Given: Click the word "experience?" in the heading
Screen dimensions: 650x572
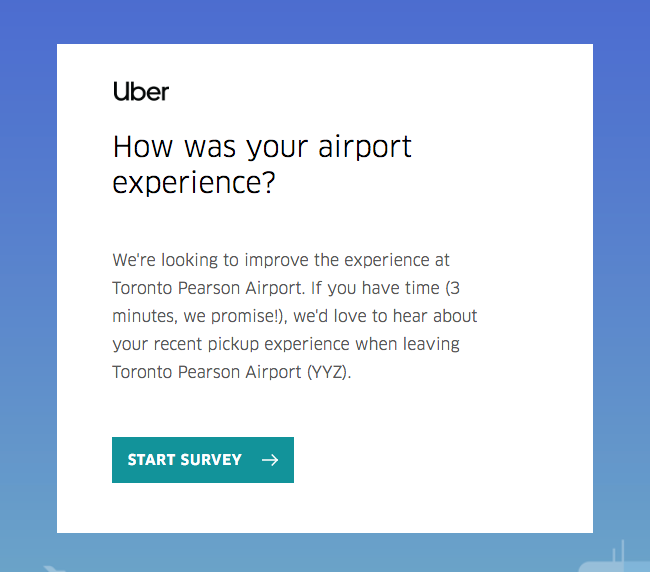Looking at the screenshot, I should point(194,183).
